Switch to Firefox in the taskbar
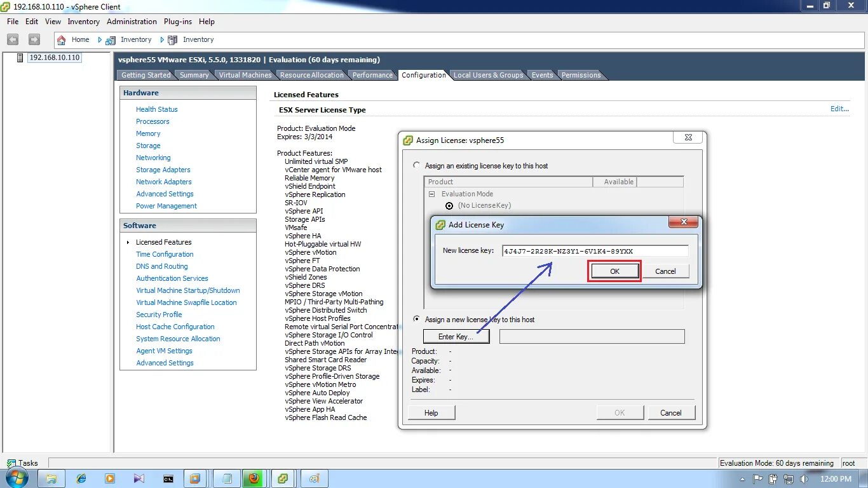This screenshot has height=488, width=868. tap(254, 478)
